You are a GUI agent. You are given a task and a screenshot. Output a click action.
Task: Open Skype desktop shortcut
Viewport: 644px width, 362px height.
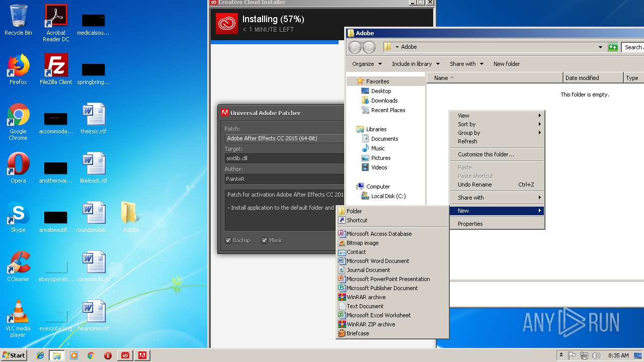(x=18, y=217)
